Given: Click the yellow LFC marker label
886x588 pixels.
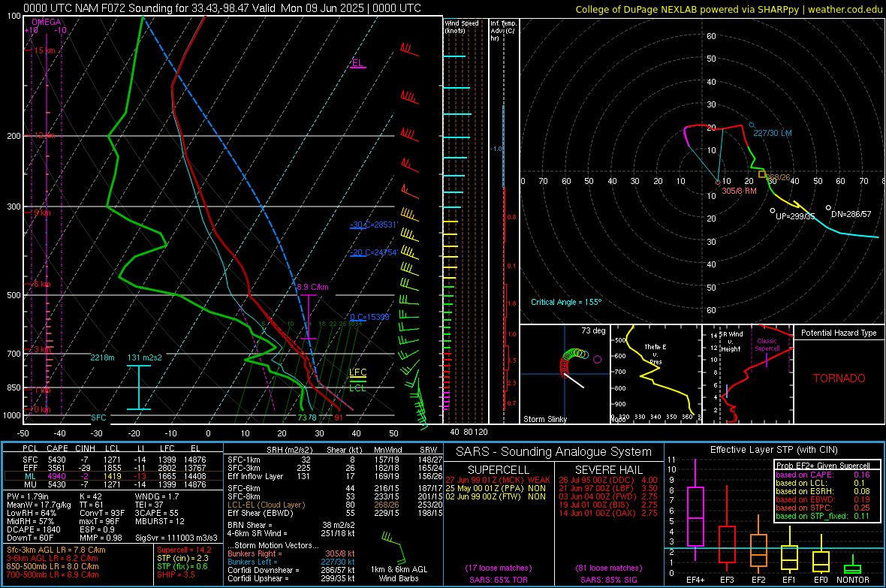Looking at the screenshot, I should pos(357,372).
